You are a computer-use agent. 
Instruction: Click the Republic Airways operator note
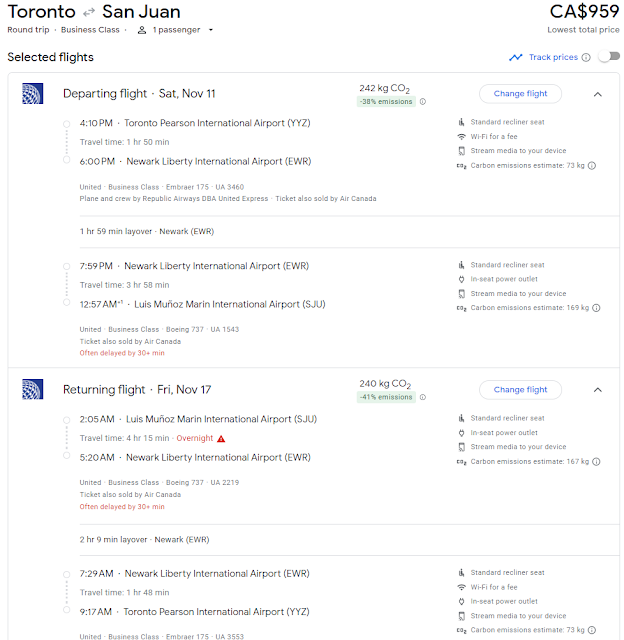173,199
